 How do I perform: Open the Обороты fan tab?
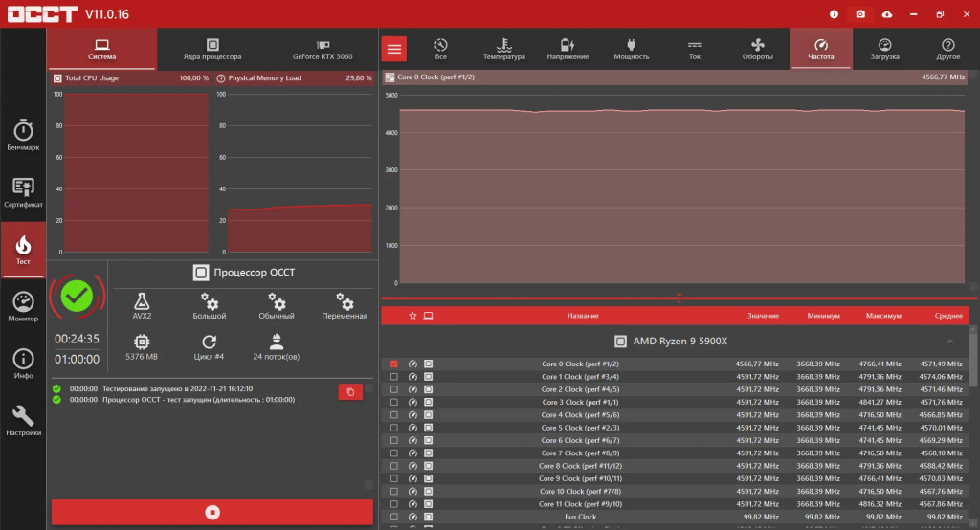pyautogui.click(x=758, y=49)
